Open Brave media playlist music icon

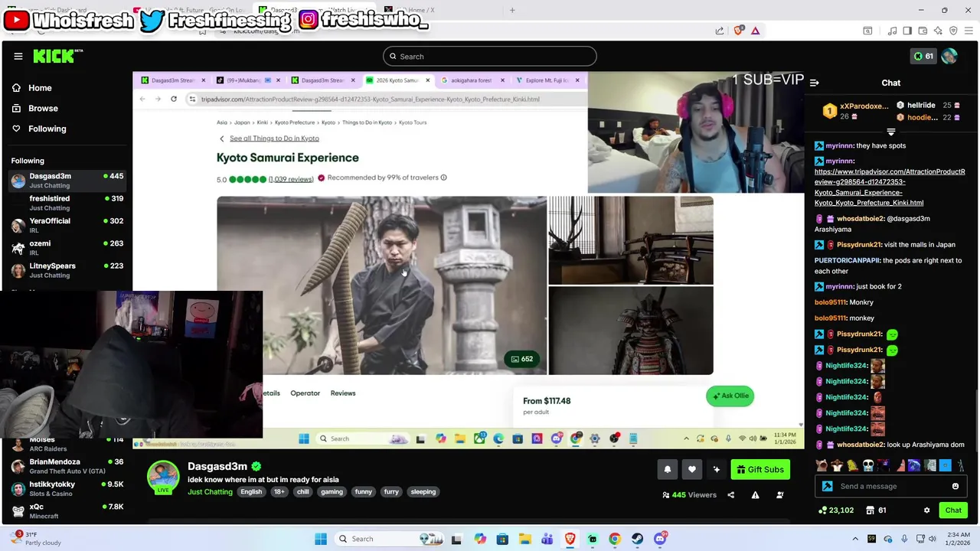pos(892,31)
